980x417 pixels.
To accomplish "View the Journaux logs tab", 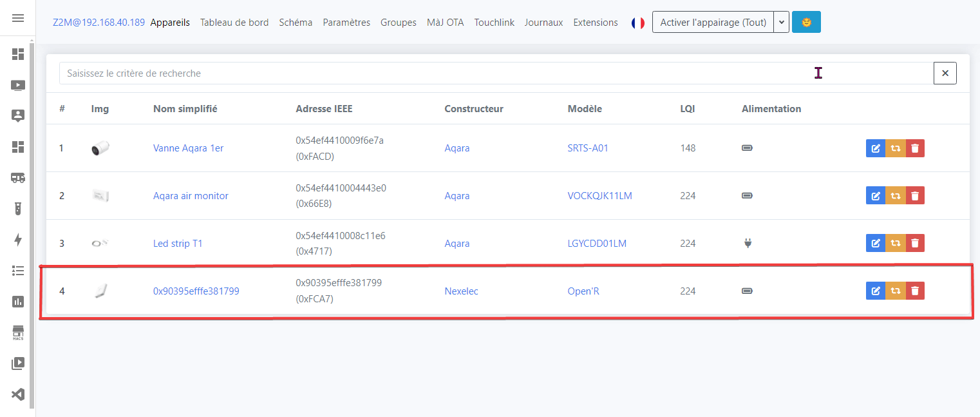I will [x=543, y=23].
